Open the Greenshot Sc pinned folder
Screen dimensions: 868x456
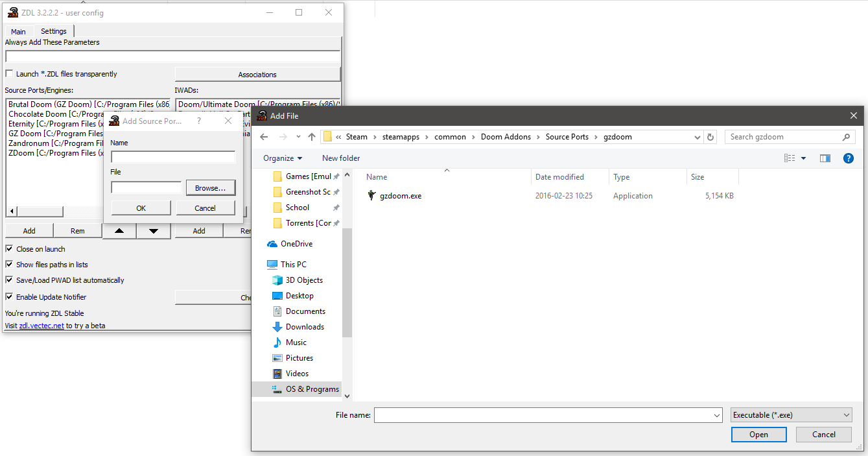pos(309,192)
